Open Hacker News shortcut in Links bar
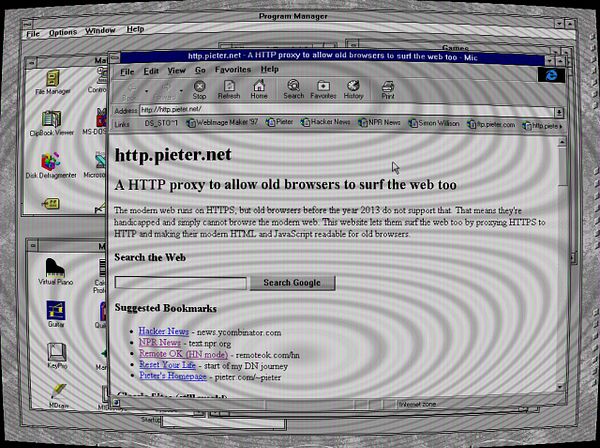The width and height of the screenshot is (600, 448). (x=326, y=122)
